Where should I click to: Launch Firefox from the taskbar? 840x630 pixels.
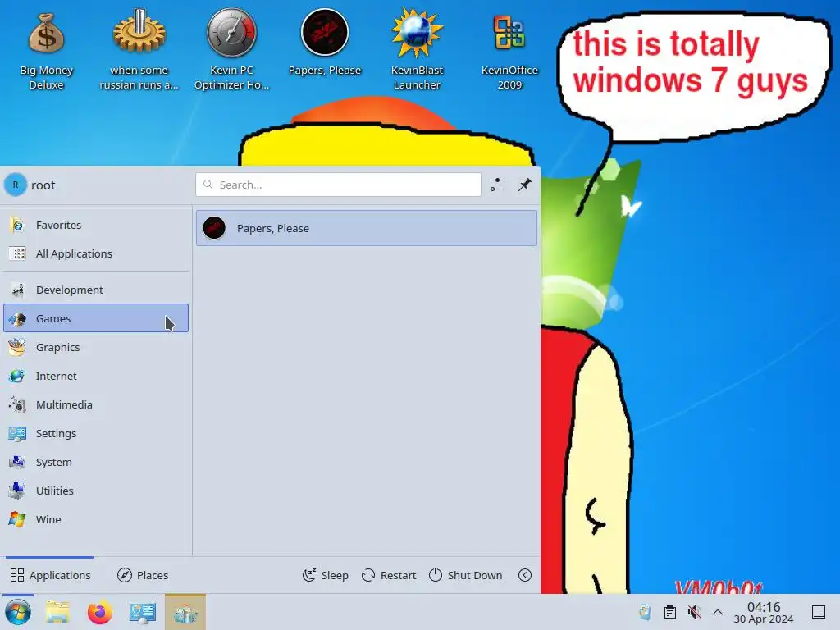coord(99,612)
